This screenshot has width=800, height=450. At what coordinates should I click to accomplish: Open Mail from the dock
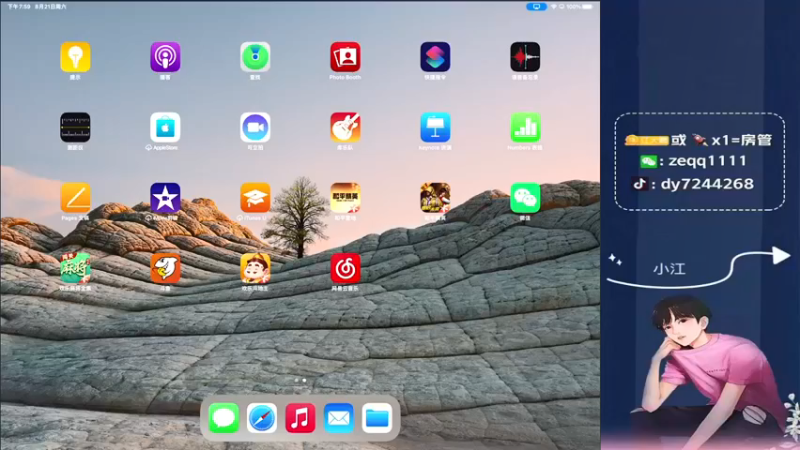click(338, 418)
